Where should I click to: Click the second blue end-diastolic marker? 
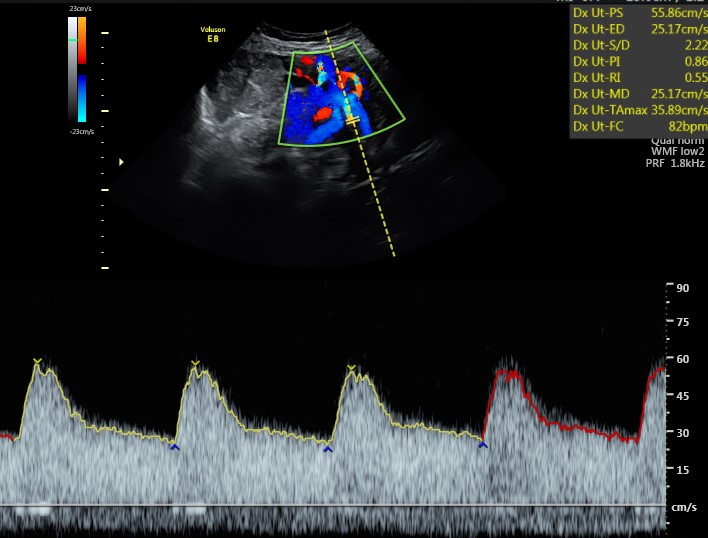327,449
